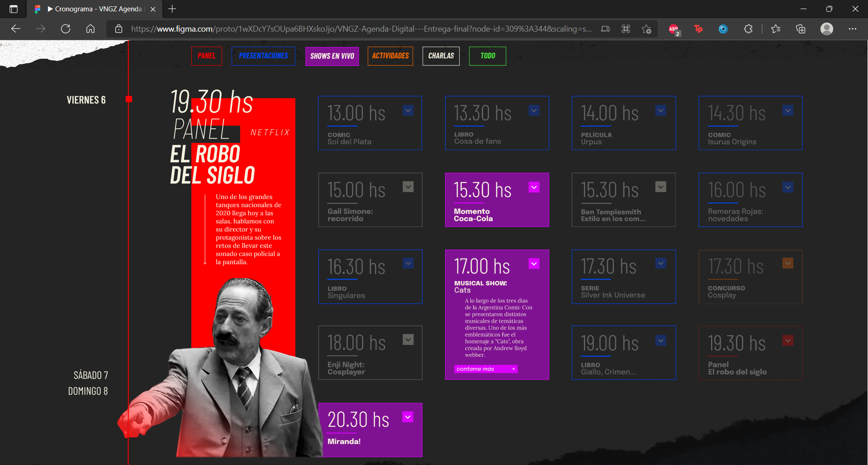Image resolution: width=868 pixels, height=465 pixels.
Task: Expand the 15.30 hs Momento Coca-Cola card
Action: pyautogui.click(x=534, y=187)
